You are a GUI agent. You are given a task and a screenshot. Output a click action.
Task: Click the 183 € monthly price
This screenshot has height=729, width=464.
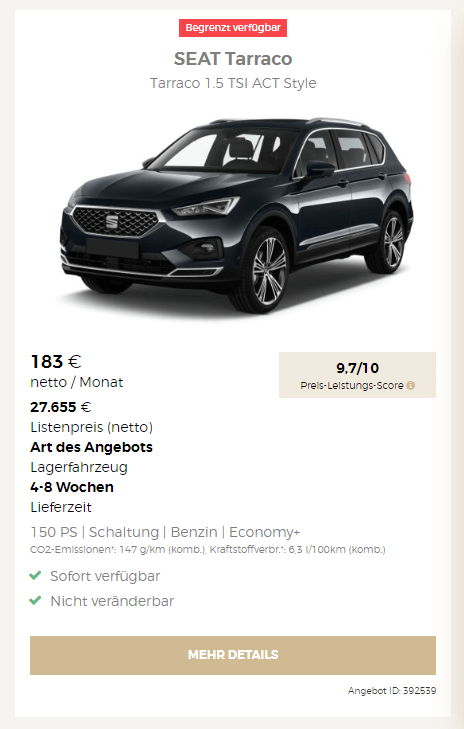pos(56,362)
